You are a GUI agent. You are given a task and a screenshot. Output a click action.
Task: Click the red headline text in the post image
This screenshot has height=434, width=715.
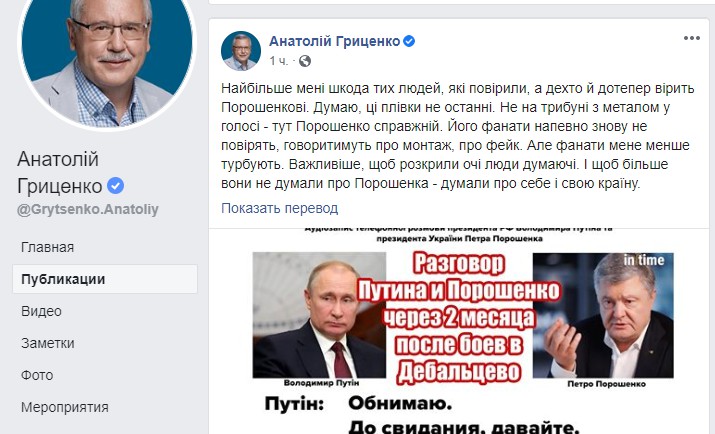[459, 318]
